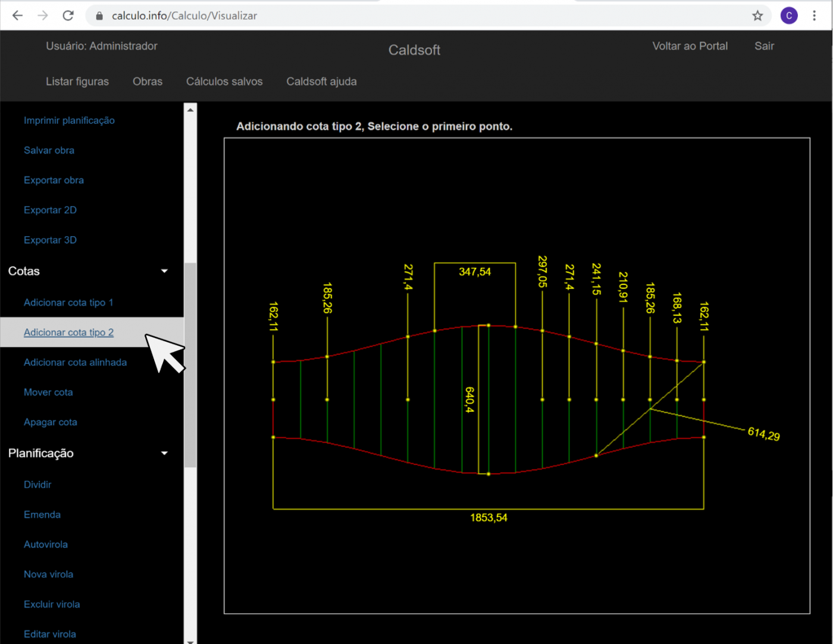Open Chrome three-dot menu
This screenshot has height=644, width=833.
pos(815,16)
